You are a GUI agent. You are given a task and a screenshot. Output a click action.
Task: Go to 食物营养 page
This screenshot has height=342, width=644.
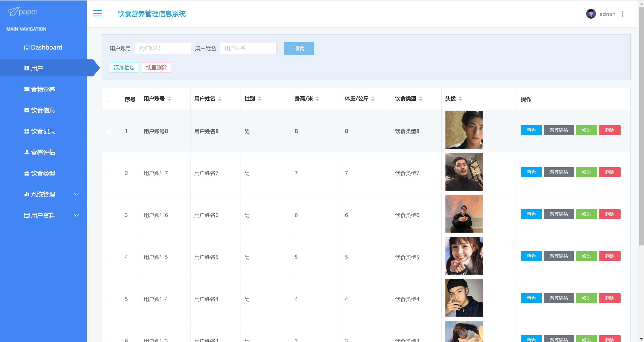44,89
